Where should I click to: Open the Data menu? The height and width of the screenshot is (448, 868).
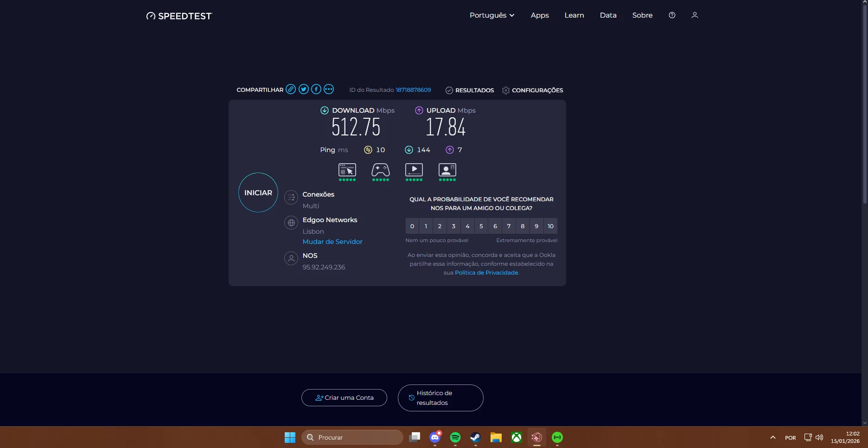click(x=608, y=15)
